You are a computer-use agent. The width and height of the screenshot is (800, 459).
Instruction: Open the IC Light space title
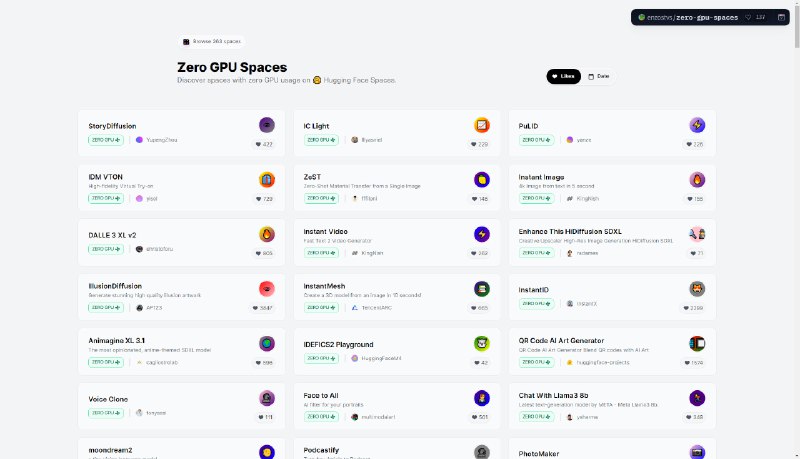(316, 126)
